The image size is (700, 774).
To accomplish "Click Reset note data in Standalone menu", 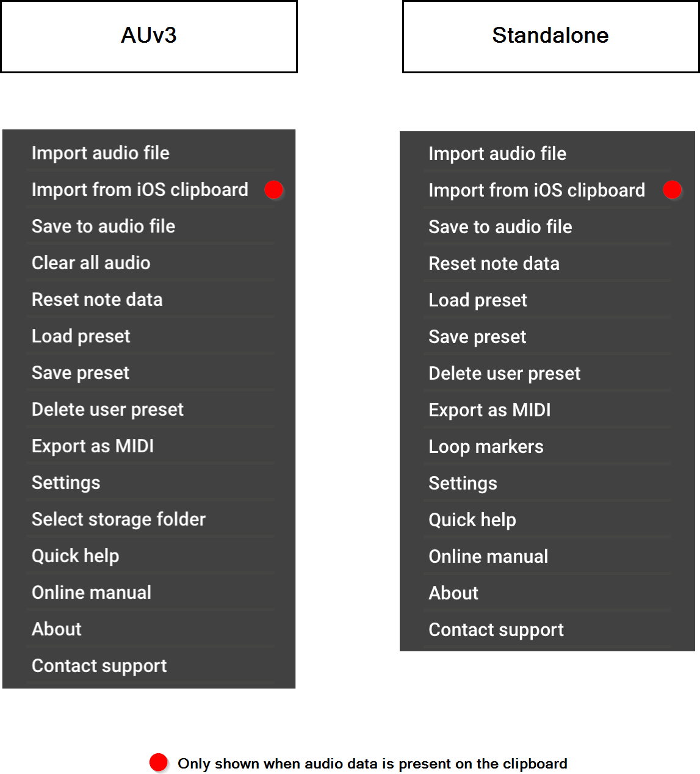I will [x=494, y=264].
